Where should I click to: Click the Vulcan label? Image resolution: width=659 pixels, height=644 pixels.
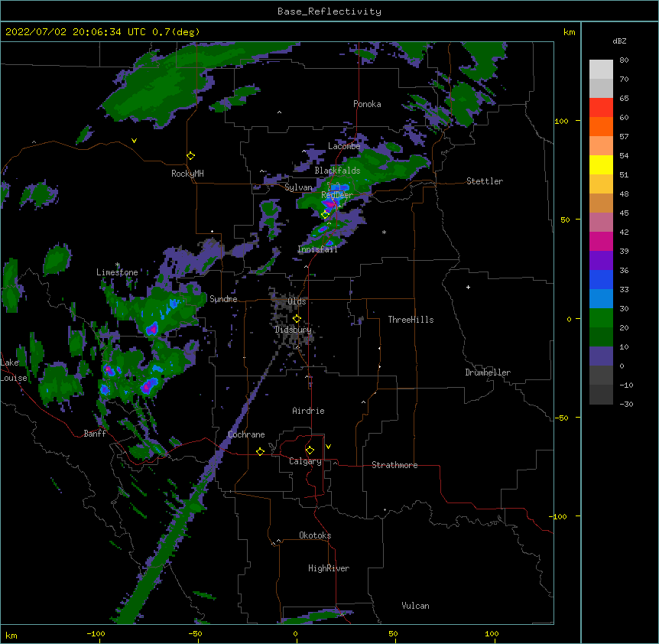415,606
